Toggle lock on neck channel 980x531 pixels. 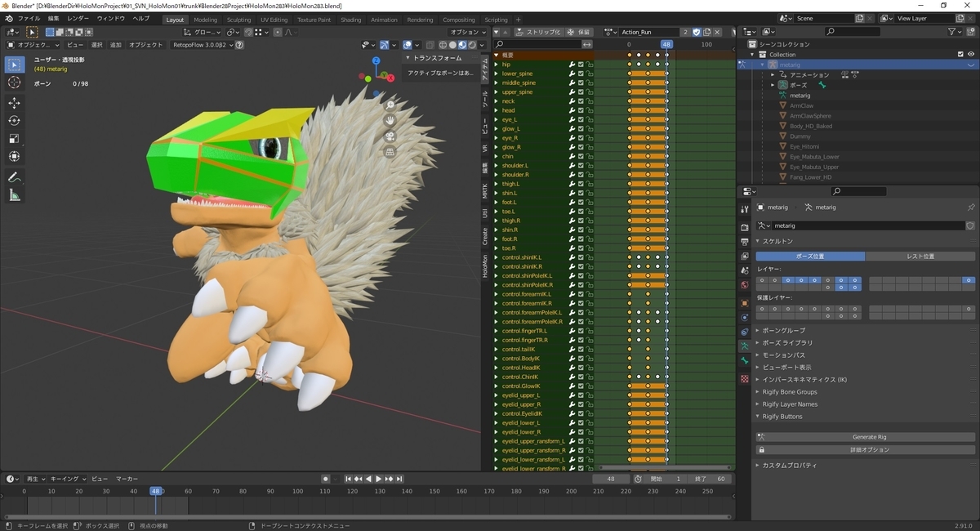point(590,101)
